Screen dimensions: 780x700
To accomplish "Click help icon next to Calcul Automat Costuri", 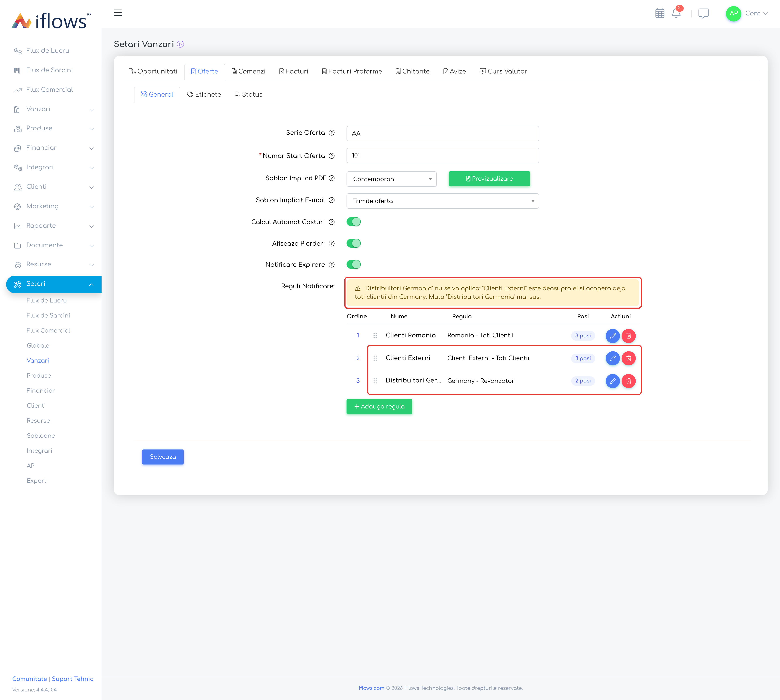I will tap(331, 222).
